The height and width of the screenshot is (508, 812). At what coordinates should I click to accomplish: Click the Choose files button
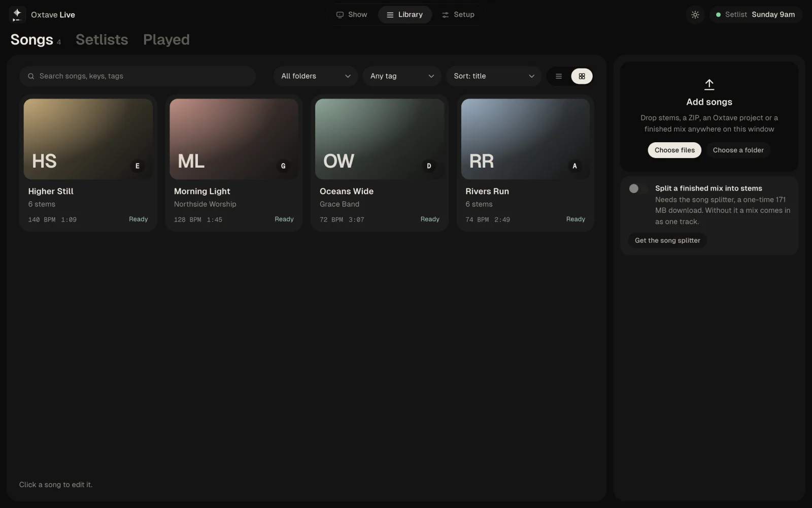tap(674, 150)
